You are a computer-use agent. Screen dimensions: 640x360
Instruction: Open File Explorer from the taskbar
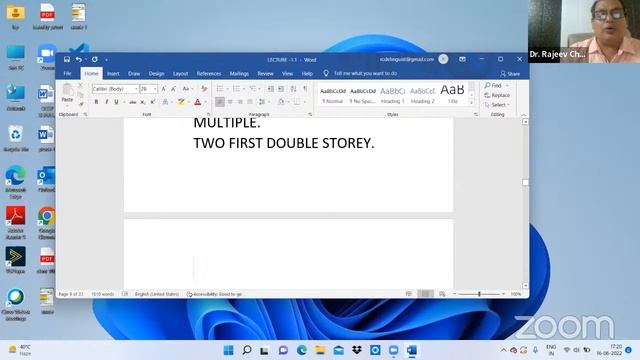320,350
